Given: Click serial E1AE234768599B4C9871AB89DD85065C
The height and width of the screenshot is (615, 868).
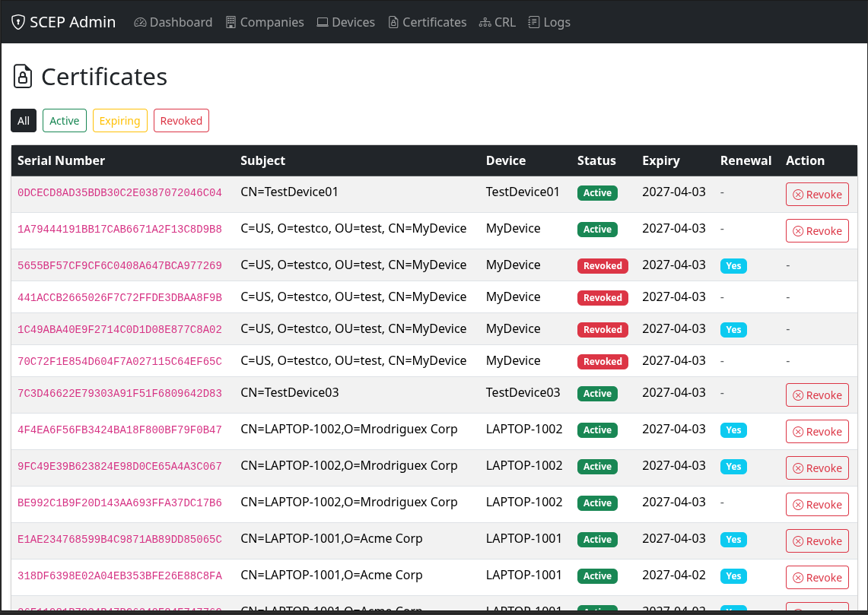Looking at the screenshot, I should (119, 539).
